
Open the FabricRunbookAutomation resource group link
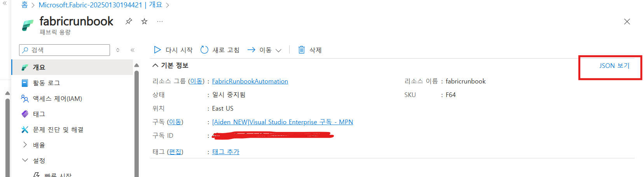(250, 81)
